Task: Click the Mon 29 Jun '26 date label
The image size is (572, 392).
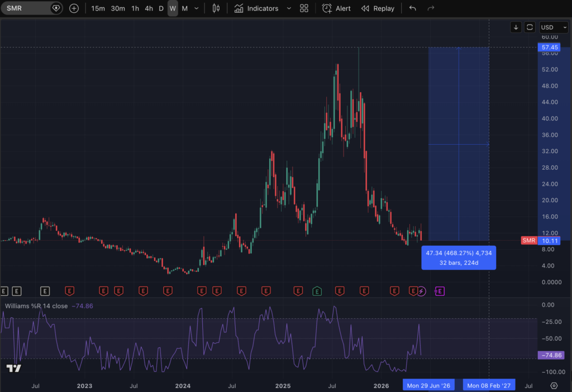Action: (x=428, y=385)
